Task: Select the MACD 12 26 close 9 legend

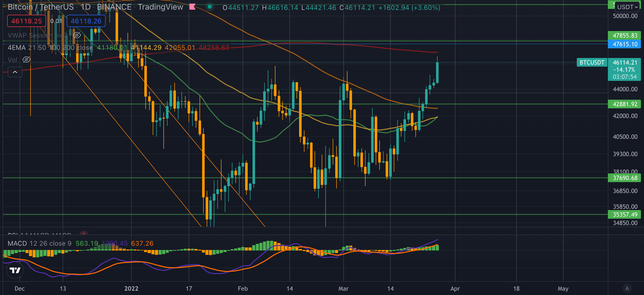Action: coord(39,243)
